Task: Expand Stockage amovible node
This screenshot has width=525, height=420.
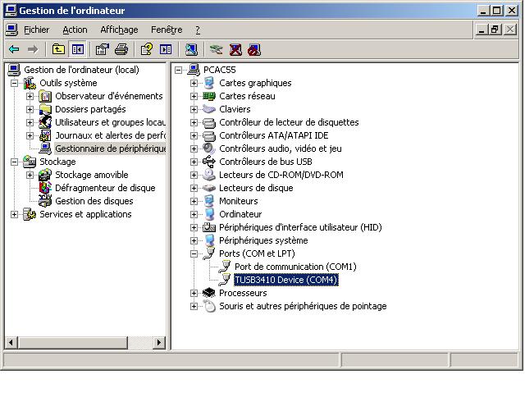Action: 30,175
